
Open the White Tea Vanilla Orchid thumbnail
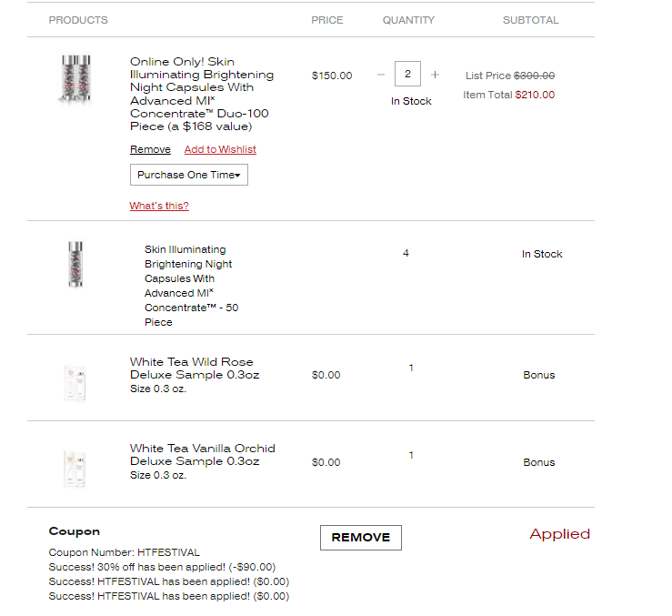(x=75, y=469)
